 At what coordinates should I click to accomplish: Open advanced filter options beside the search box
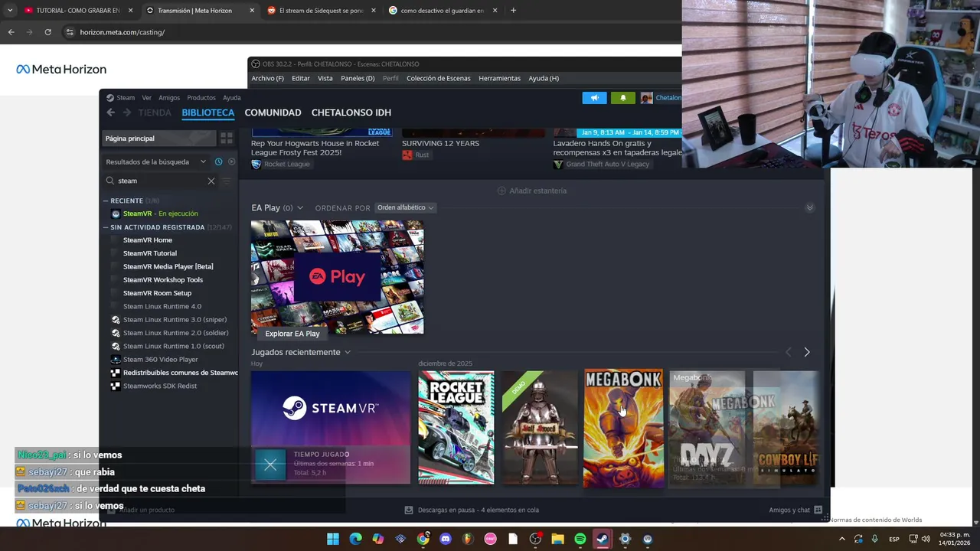pyautogui.click(x=226, y=181)
